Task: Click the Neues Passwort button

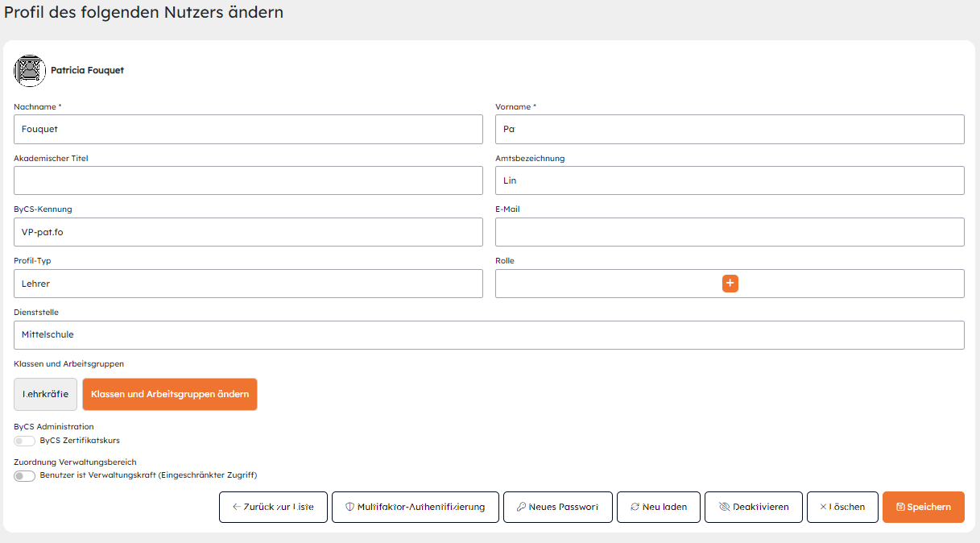Action: (x=557, y=508)
